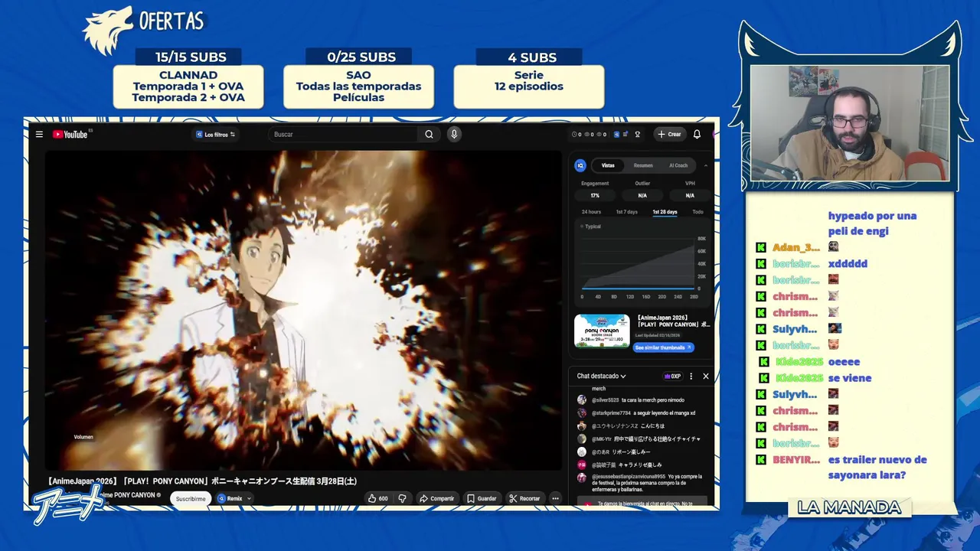Click the search magnifier button

point(429,134)
